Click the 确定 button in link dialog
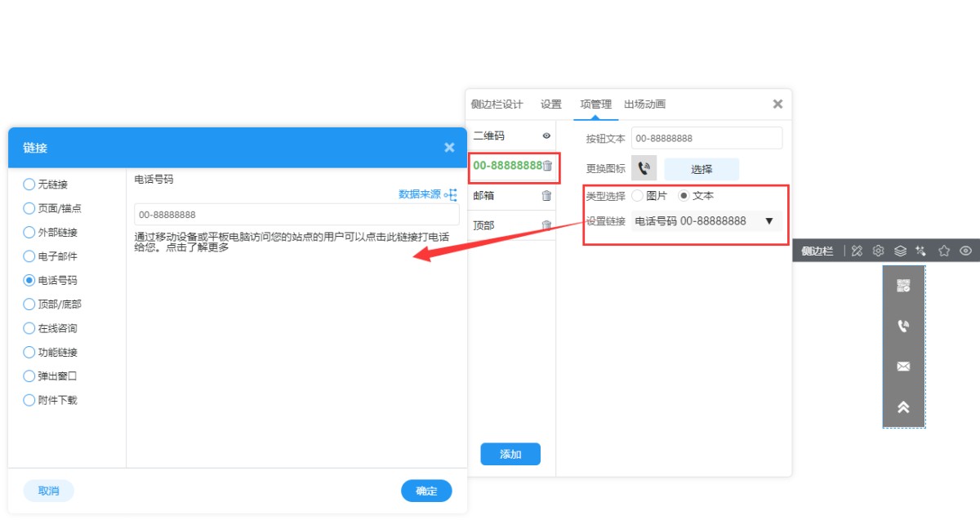Screen dimensions: 980x520 coord(426,491)
